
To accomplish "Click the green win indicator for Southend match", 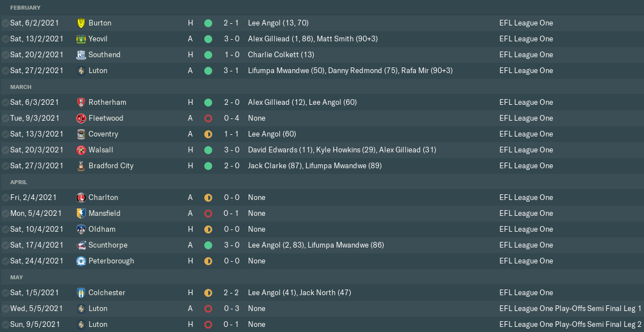I will [x=208, y=55].
